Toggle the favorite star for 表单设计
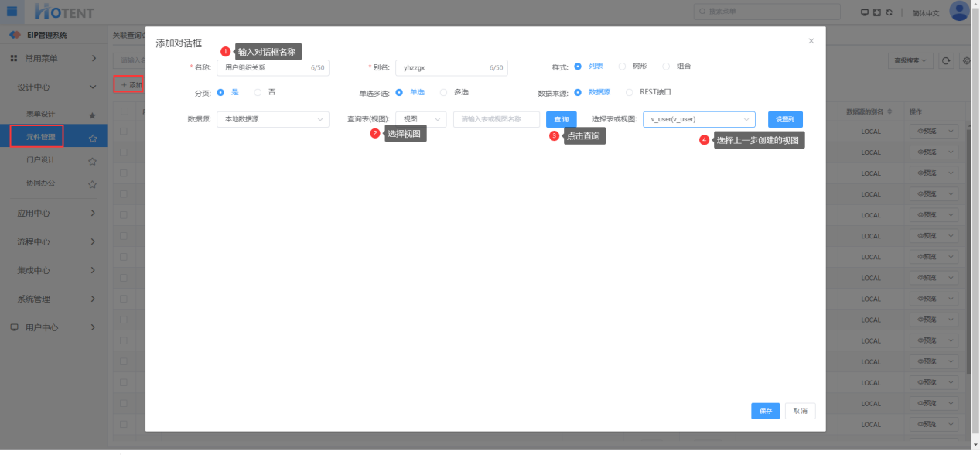 point(93,115)
